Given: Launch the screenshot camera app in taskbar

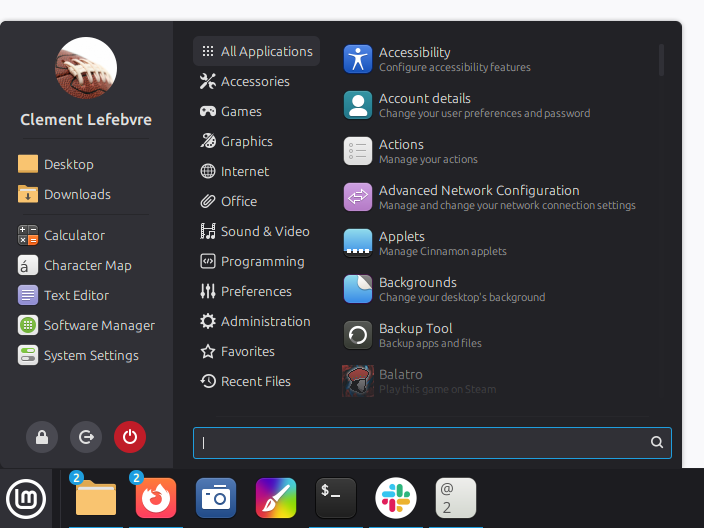Looking at the screenshot, I should [216, 497].
